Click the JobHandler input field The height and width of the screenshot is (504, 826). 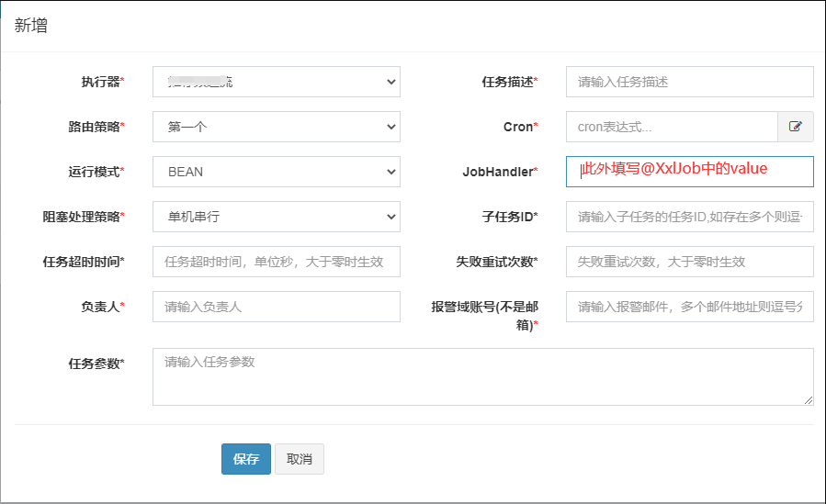tap(690, 172)
